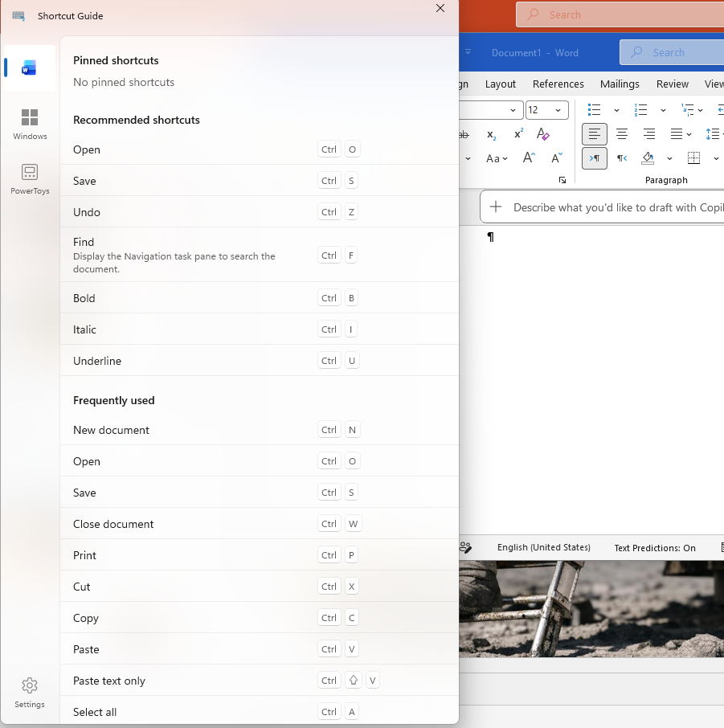This screenshot has height=728, width=724.
Task: Click the accessibility checker icon in Word status bar
Action: click(x=465, y=547)
